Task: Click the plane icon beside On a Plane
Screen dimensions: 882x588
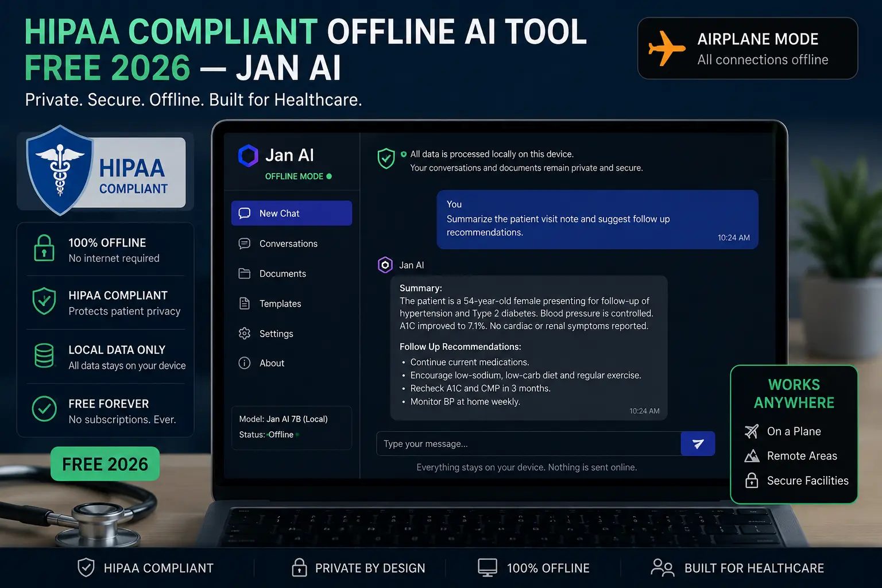Action: point(752,431)
